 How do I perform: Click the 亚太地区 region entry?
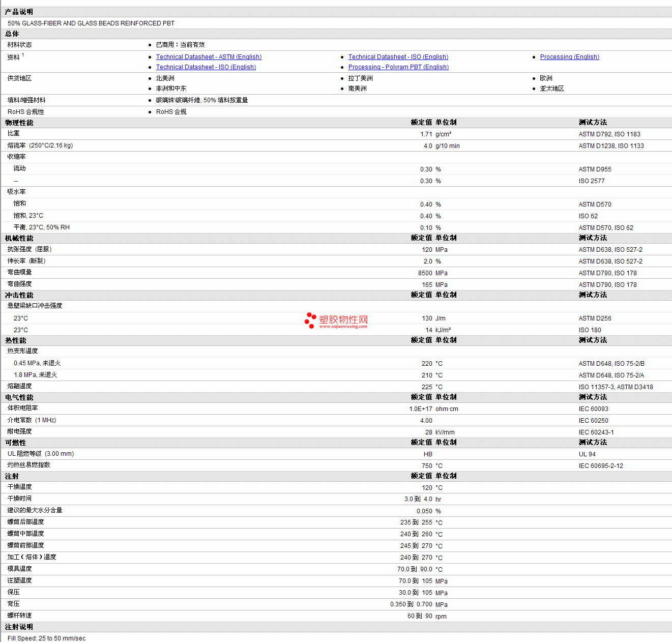tap(552, 89)
